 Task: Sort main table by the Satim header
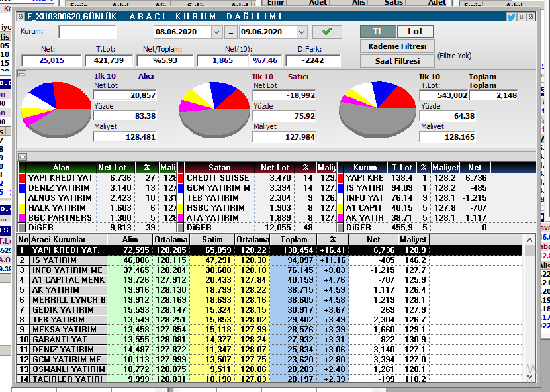[x=212, y=240]
